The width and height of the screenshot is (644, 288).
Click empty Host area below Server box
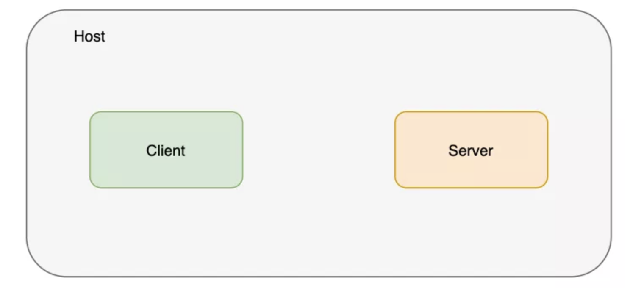click(x=471, y=231)
